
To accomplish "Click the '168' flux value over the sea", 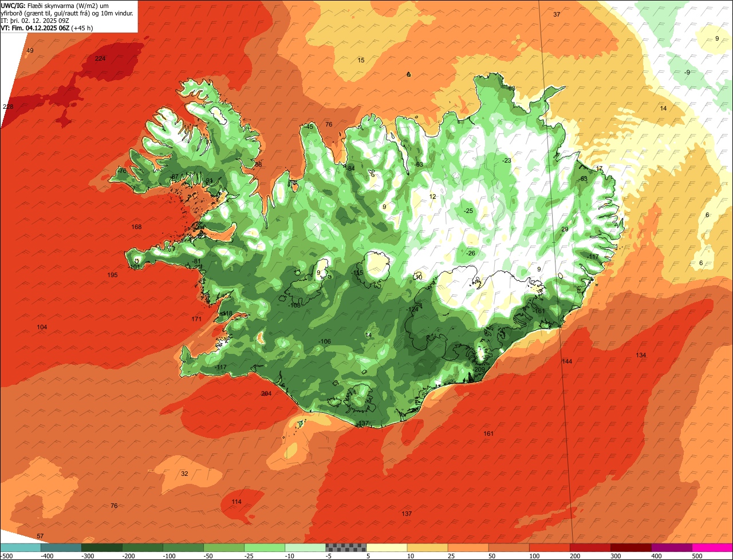I will [x=136, y=227].
